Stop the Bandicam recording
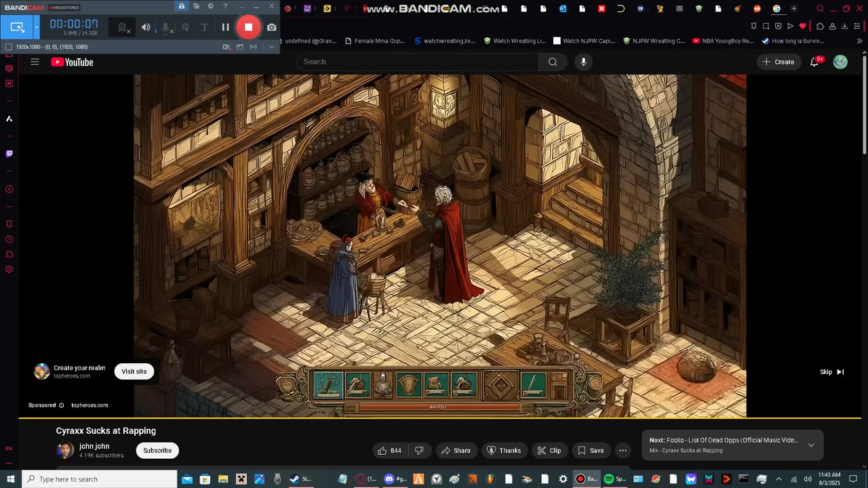This screenshot has width=868, height=488. click(248, 27)
